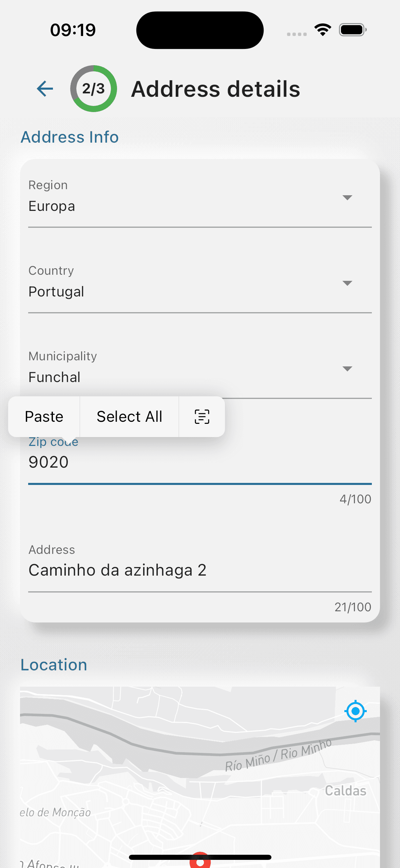This screenshot has height=868, width=400.
Task: Tap the Address details page title
Action: pos(215,89)
